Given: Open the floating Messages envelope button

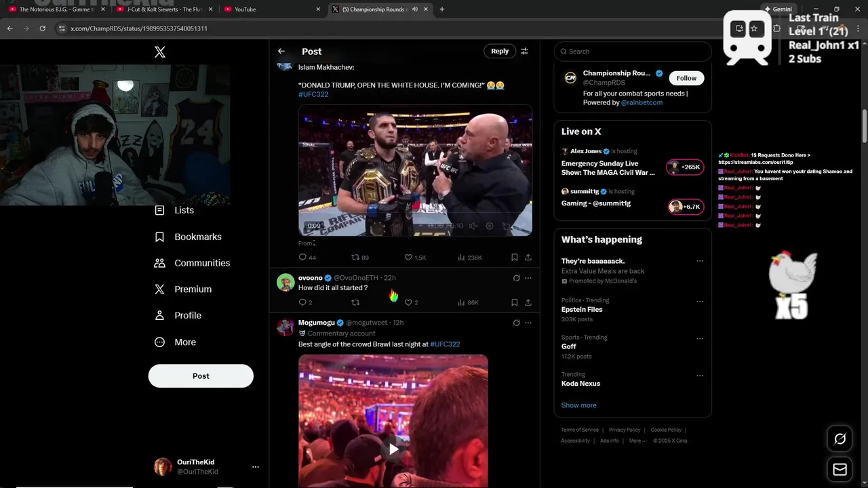Looking at the screenshot, I should pos(840,470).
